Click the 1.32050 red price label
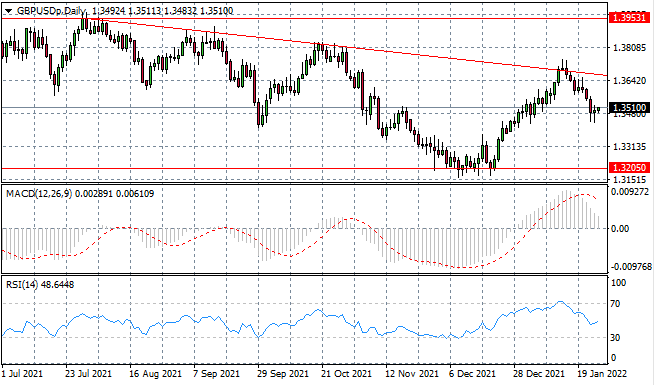 [x=629, y=168]
